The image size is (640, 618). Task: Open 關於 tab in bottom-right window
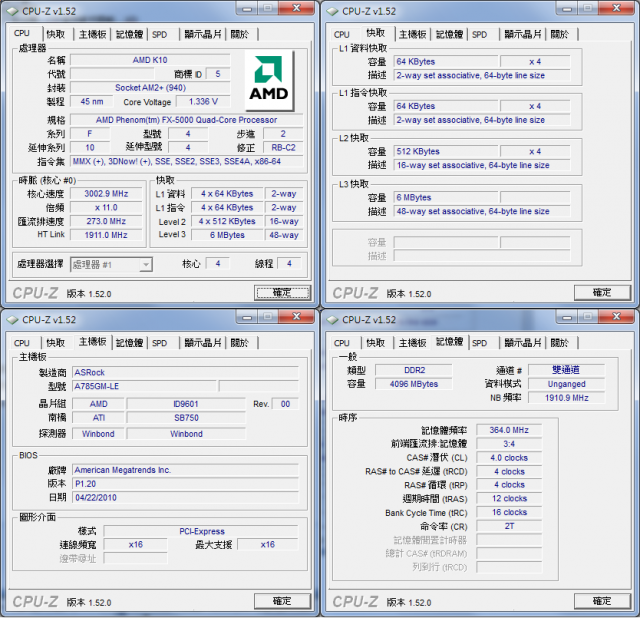point(560,343)
